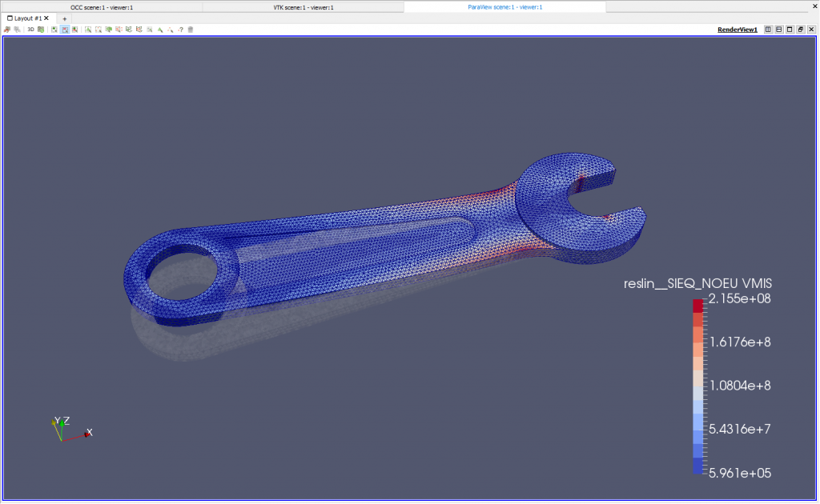This screenshot has height=504, width=820.
Task: Click legend minimum value 5.961e+05
Action: point(739,473)
